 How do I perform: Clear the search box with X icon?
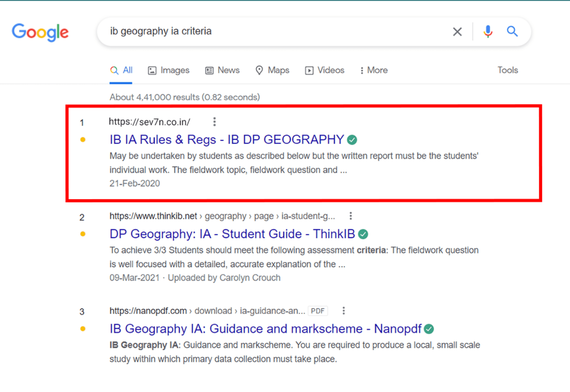click(457, 32)
